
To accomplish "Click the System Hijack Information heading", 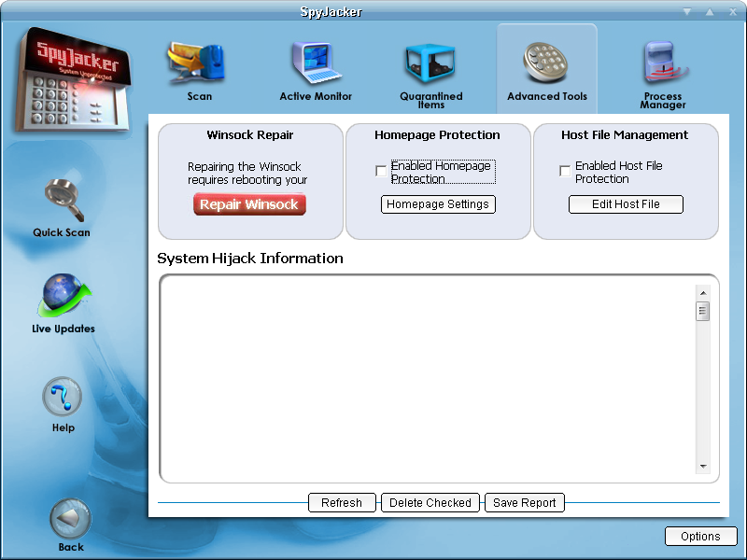I will pyautogui.click(x=250, y=259).
